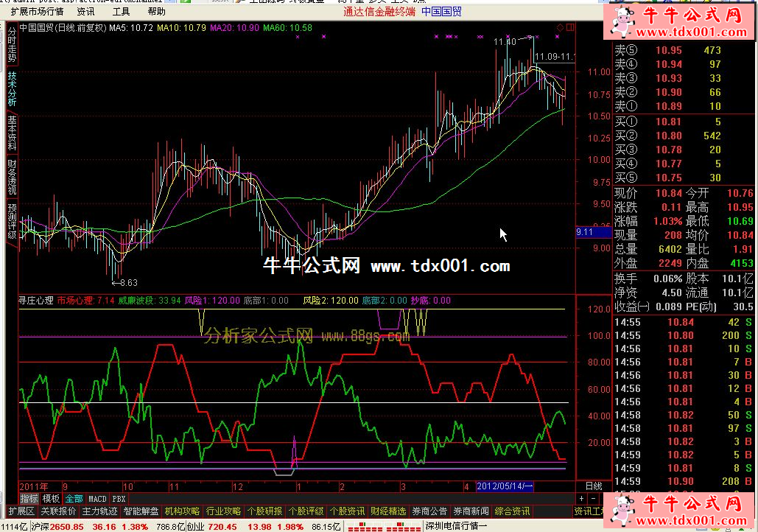Screen dimensions: 758x532
Task: Open 券商公告 panel
Action: [429, 511]
